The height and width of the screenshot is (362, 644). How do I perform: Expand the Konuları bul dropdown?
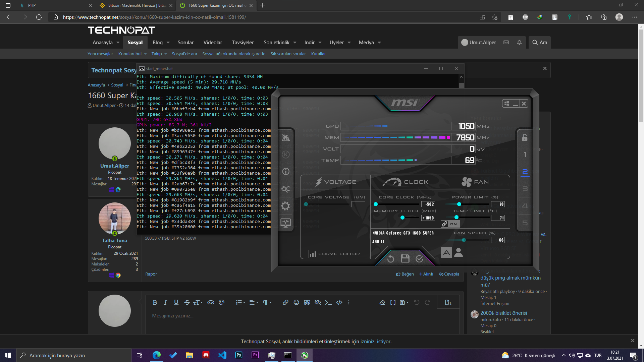145,54
